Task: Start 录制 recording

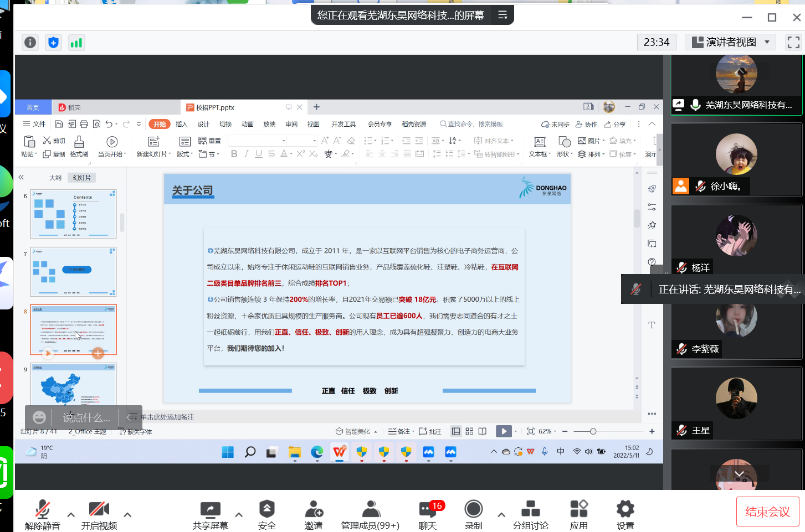Action: coord(474,514)
